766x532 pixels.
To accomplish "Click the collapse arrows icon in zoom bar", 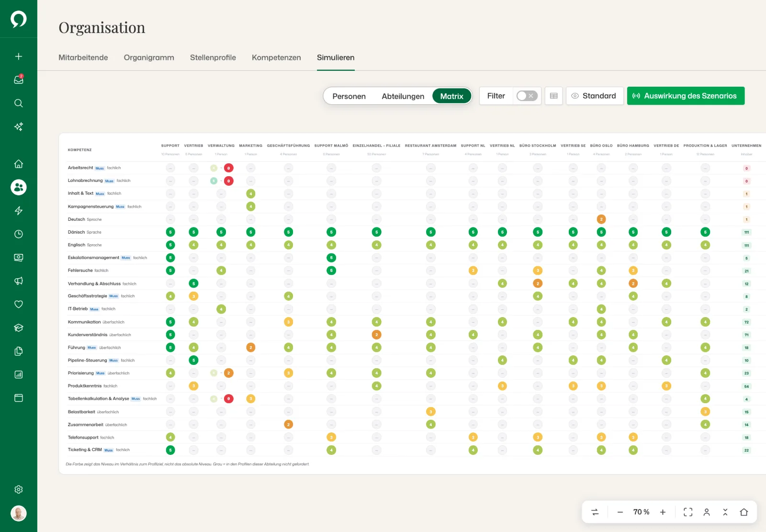I will [725, 512].
